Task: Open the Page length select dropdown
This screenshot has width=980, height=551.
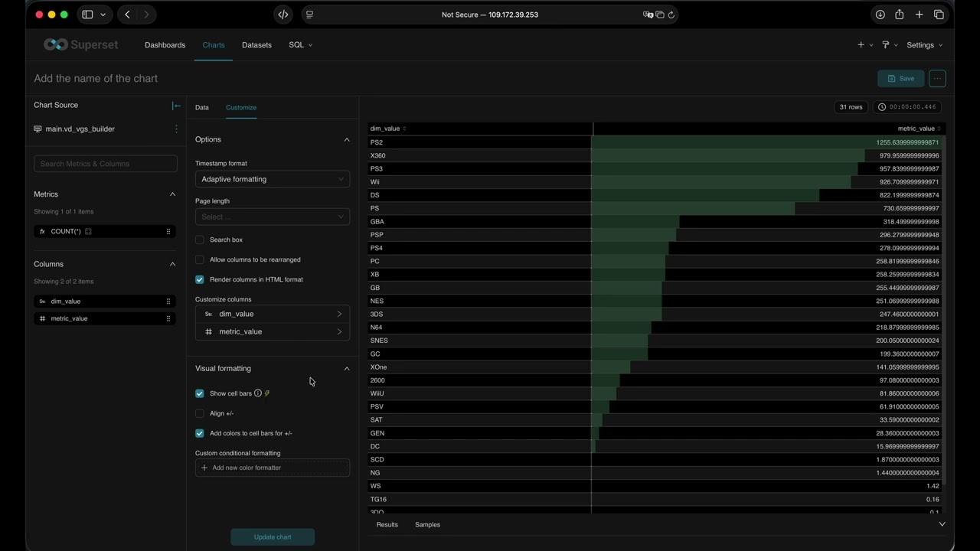Action: pos(273,217)
